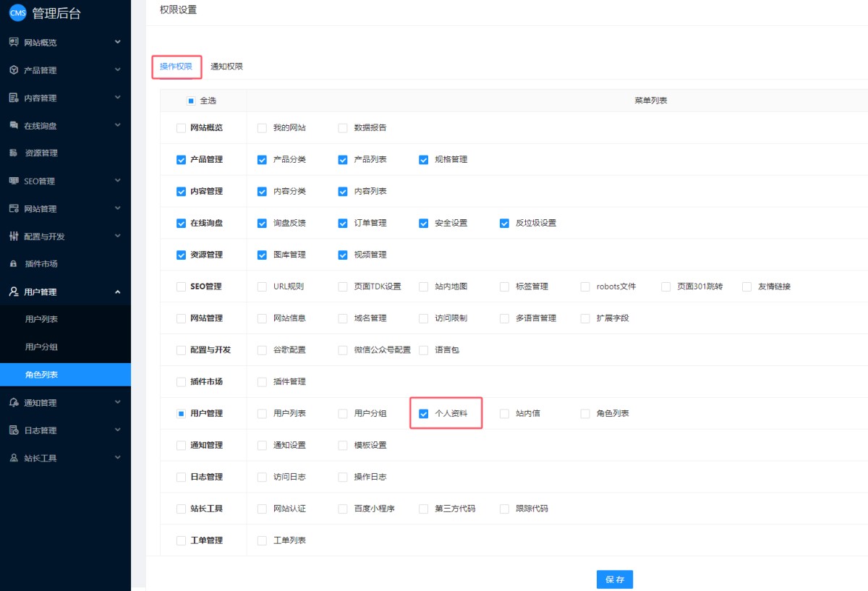Enable the robots文件 checkbox
Image resolution: width=868 pixels, height=591 pixels.
[x=585, y=286]
